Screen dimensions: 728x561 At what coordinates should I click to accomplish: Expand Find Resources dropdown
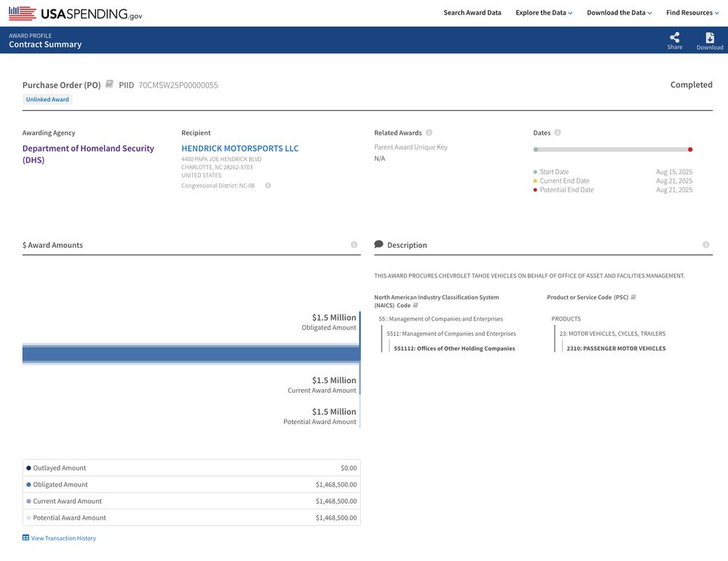pos(692,12)
